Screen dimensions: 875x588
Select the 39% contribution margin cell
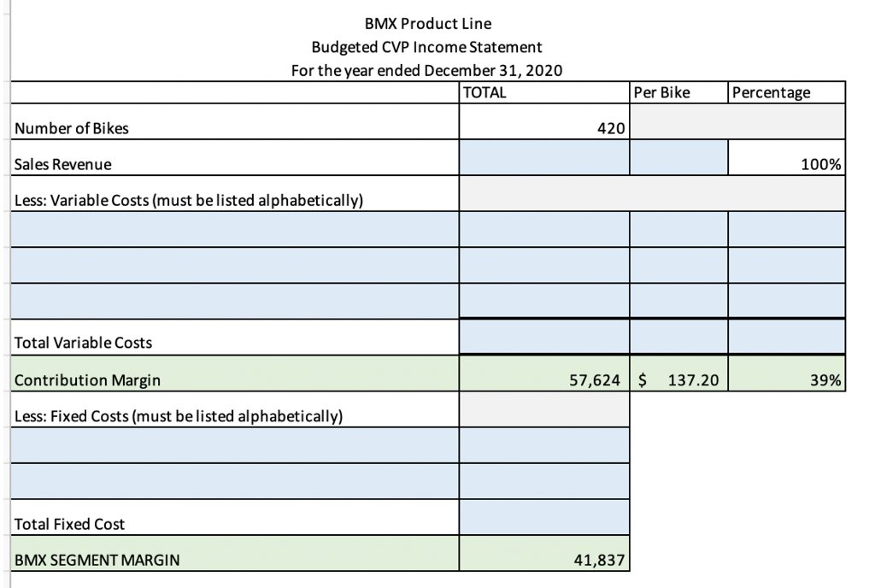point(787,373)
